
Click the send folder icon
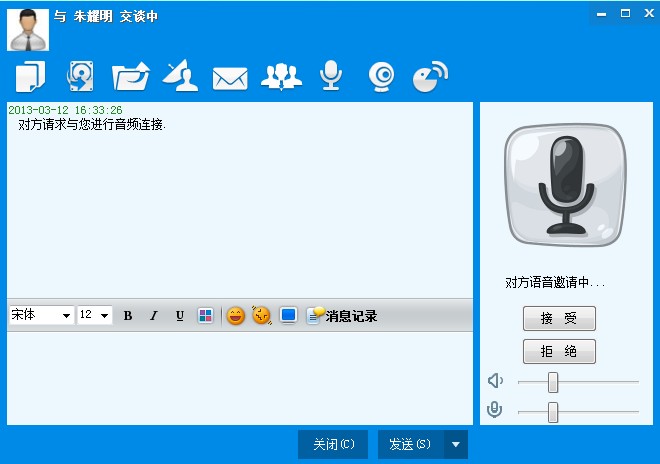tap(130, 76)
